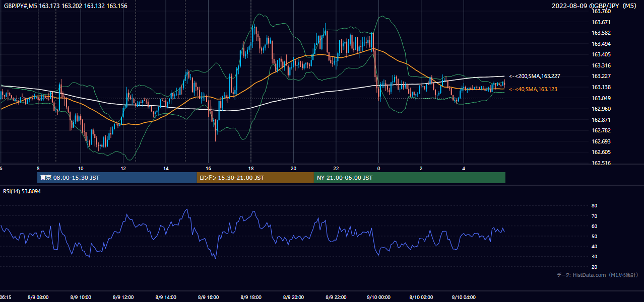This screenshot has width=644, height=302.
Task: Click hour label 2 under price chart
Action: [421, 168]
